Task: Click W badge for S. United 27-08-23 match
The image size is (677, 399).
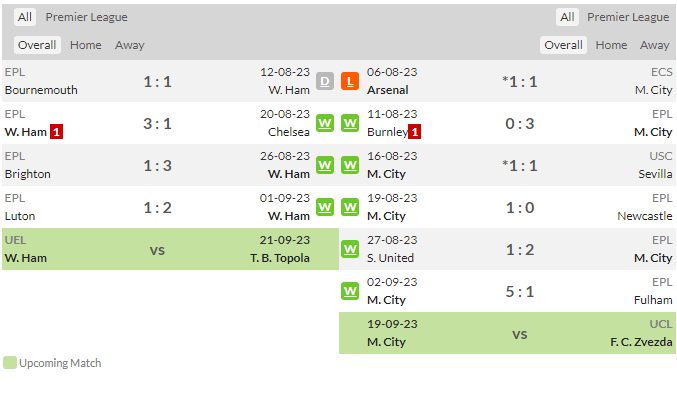Action: coord(350,249)
